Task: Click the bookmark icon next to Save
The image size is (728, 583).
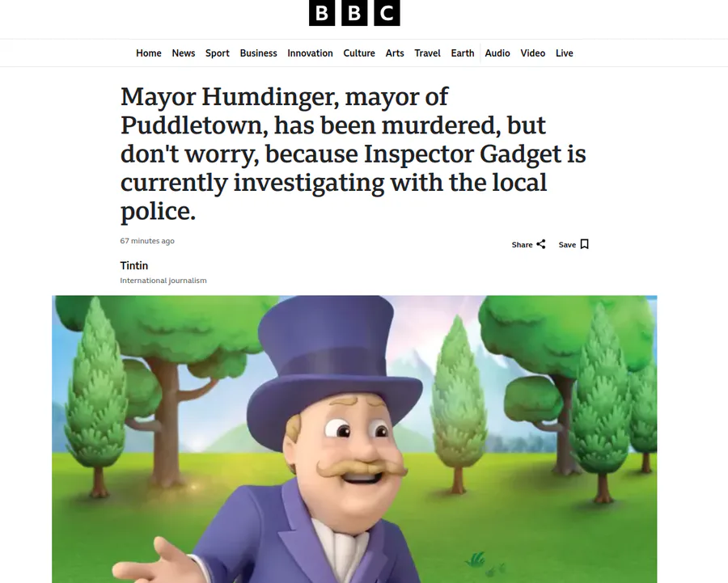Action: tap(585, 244)
